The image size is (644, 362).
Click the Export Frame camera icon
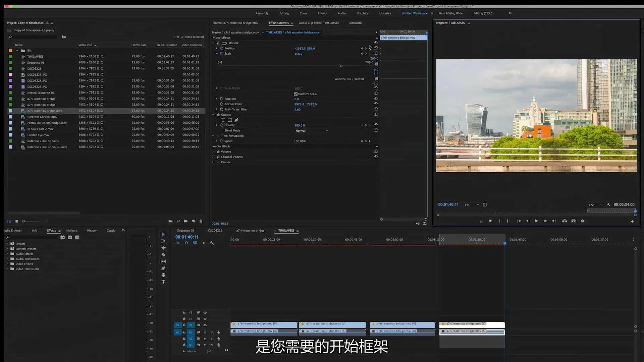583,221
